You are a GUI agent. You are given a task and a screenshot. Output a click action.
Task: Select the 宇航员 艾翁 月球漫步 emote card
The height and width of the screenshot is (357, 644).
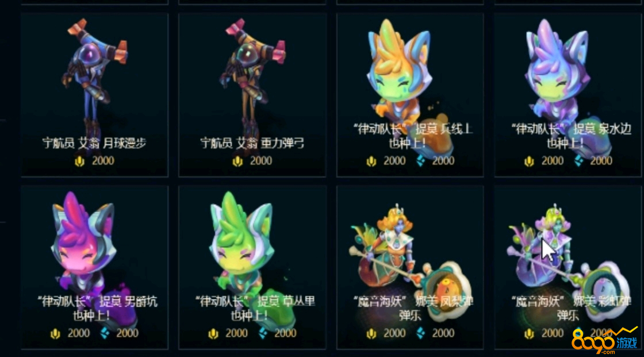[x=94, y=95]
